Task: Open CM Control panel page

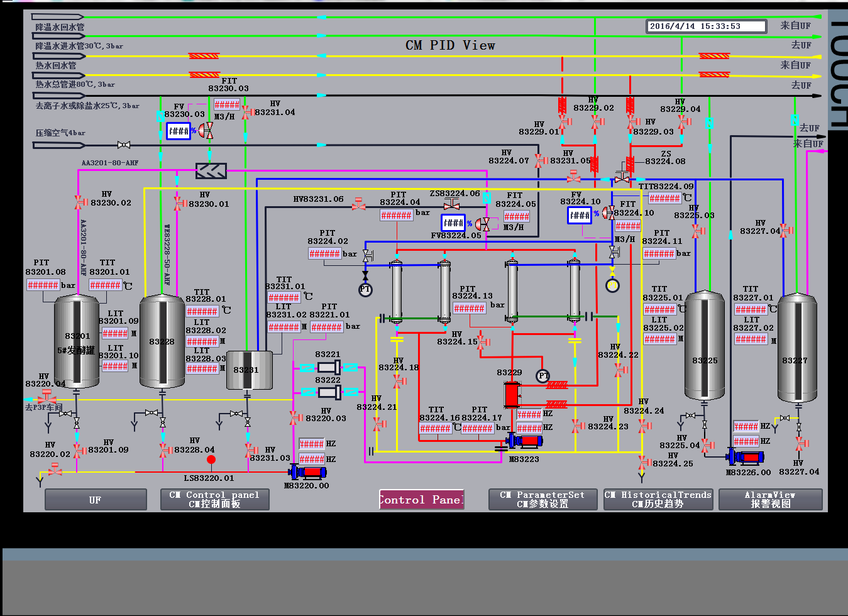Action: coord(214,500)
